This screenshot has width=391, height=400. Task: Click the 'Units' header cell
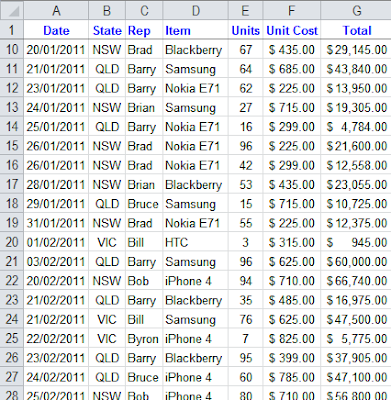tap(246, 30)
